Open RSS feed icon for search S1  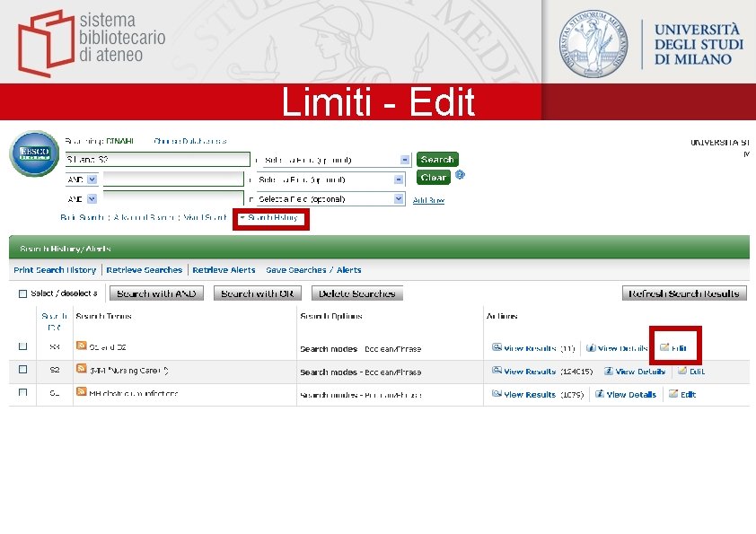click(82, 391)
